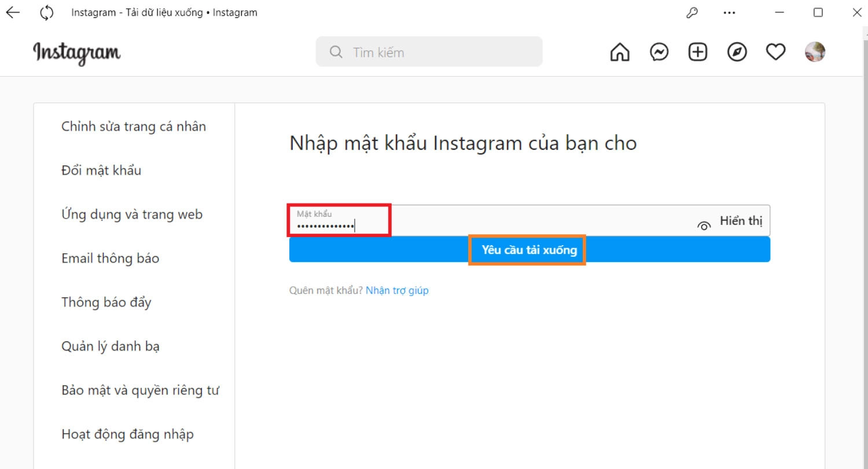Click the Mật khẩu password field
868x469 pixels.
pyautogui.click(x=529, y=220)
